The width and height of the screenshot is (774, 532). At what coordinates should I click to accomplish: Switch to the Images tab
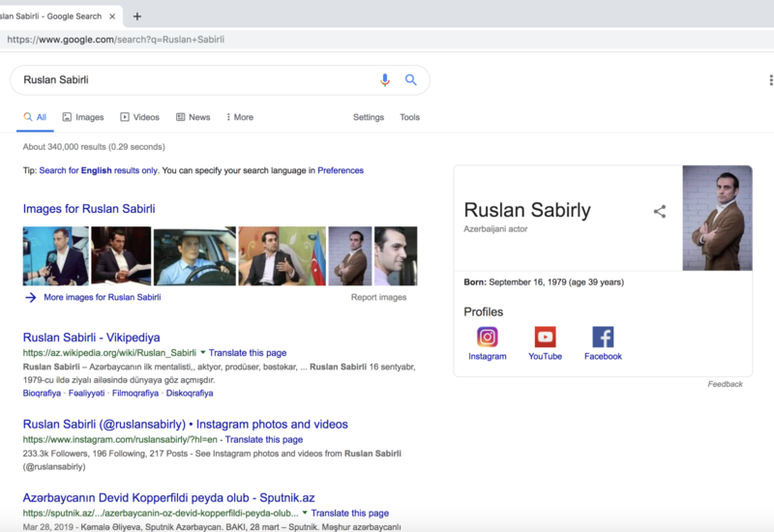83,117
